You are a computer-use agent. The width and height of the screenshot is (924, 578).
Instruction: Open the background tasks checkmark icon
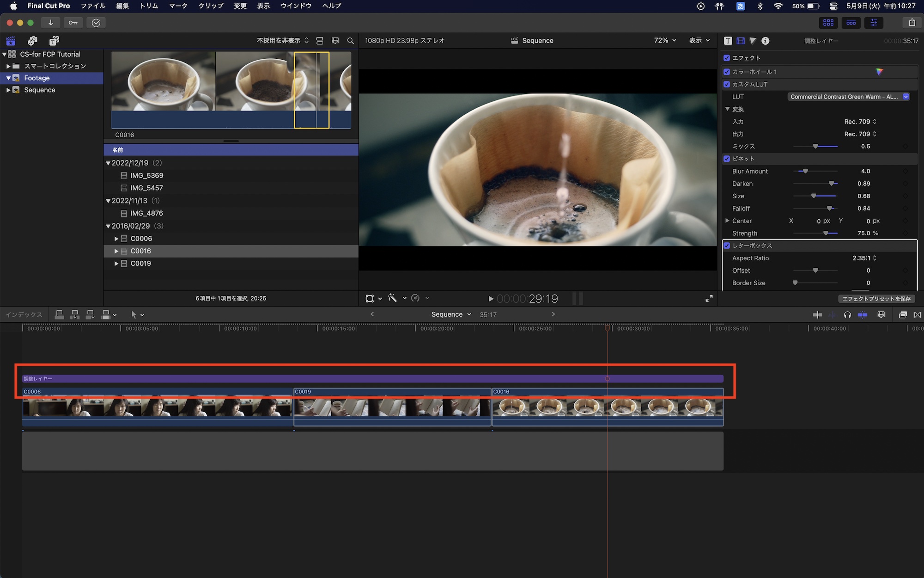(96, 23)
